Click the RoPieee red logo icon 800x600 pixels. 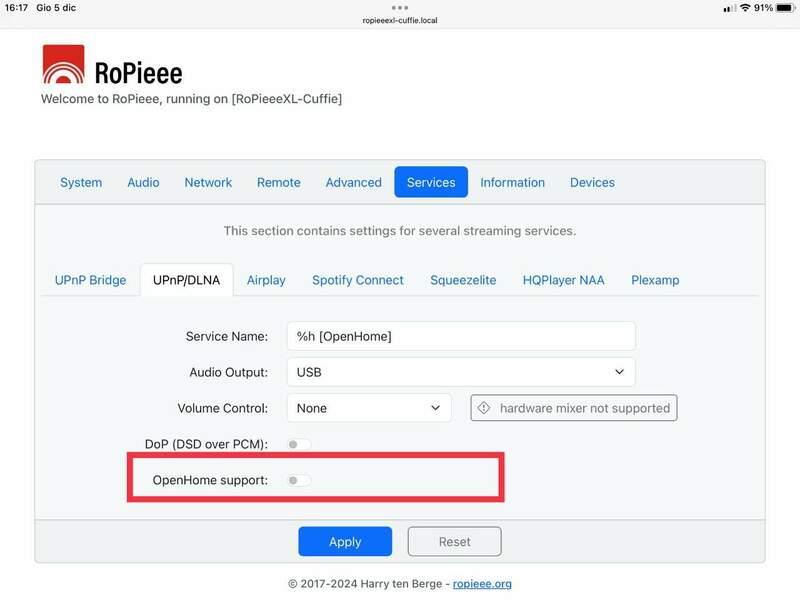click(x=63, y=66)
